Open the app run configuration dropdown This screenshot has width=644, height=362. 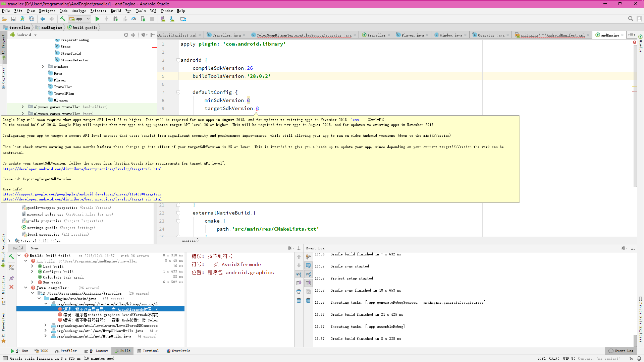(x=79, y=19)
